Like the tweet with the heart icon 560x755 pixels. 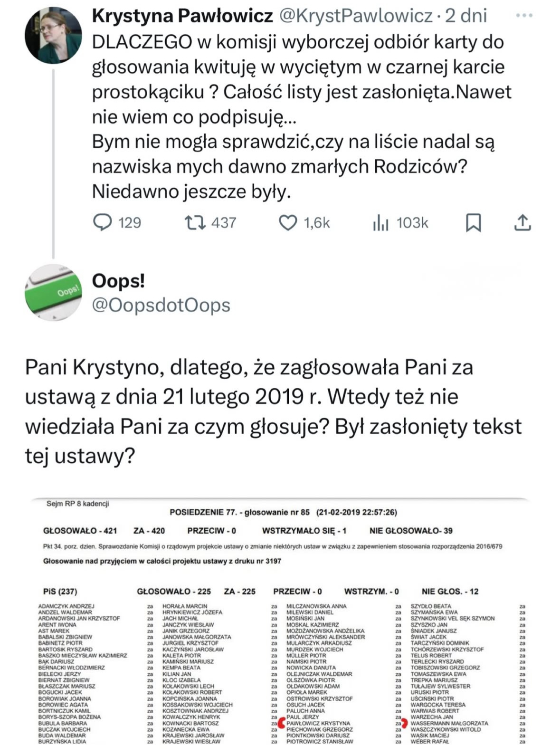coord(287,222)
